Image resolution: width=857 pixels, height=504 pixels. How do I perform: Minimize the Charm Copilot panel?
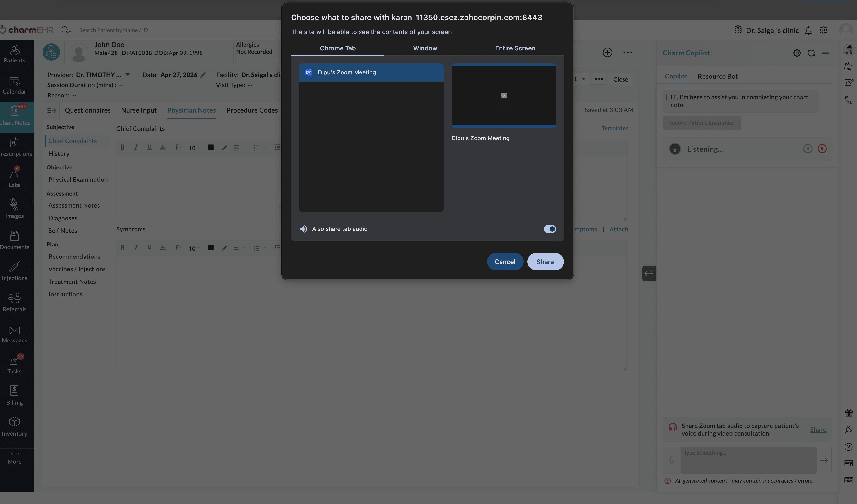pos(825,53)
